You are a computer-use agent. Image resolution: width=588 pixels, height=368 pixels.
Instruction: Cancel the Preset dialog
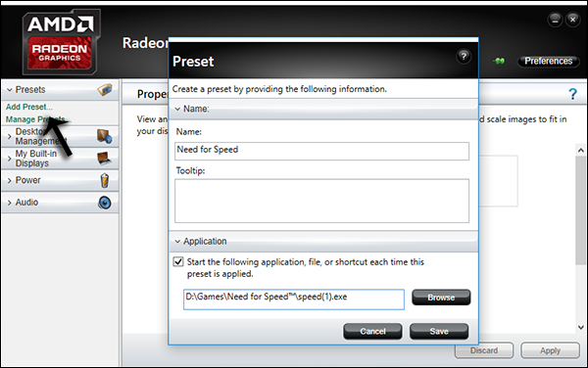(372, 332)
